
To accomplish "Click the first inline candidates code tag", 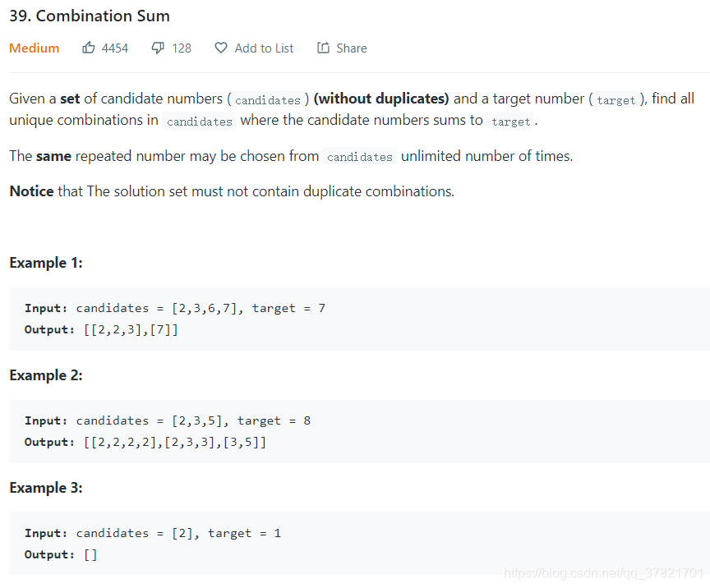I will tap(268, 100).
